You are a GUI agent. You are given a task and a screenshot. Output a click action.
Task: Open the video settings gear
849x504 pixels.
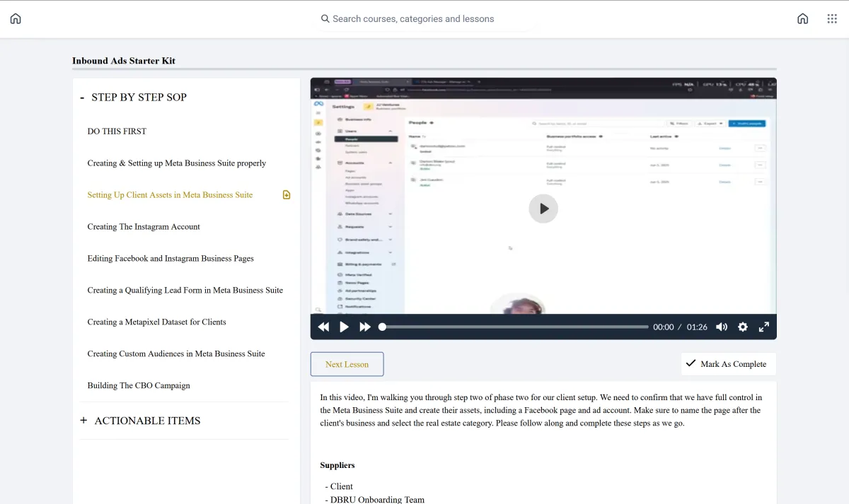pyautogui.click(x=743, y=327)
